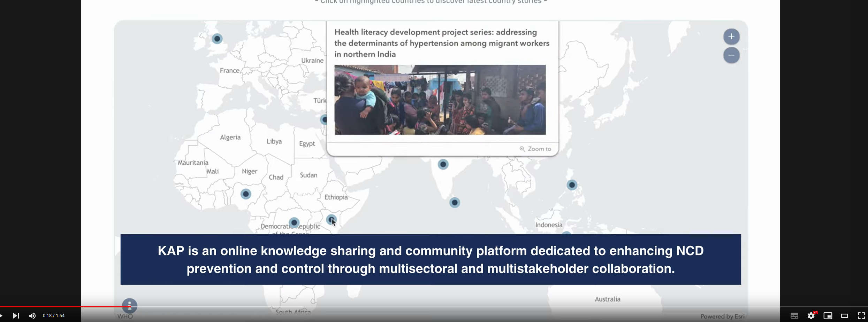Switch to theater mode
The width and height of the screenshot is (868, 322).
(845, 316)
